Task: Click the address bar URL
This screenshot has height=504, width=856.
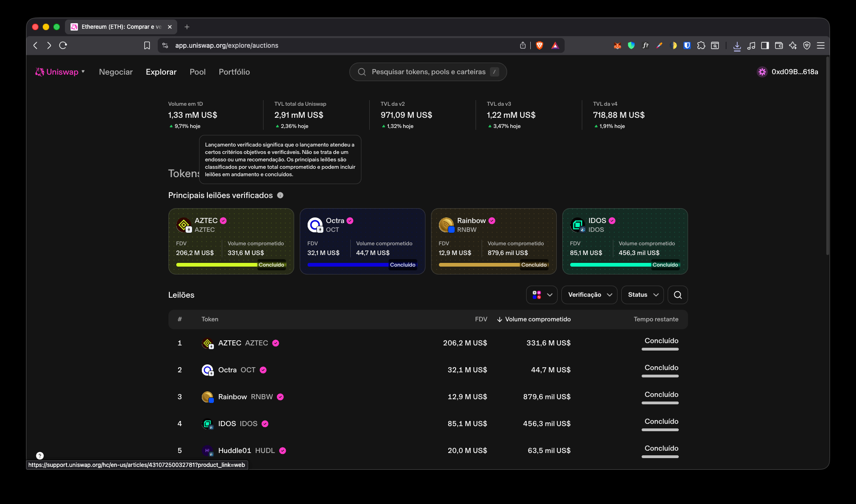Action: point(227,45)
